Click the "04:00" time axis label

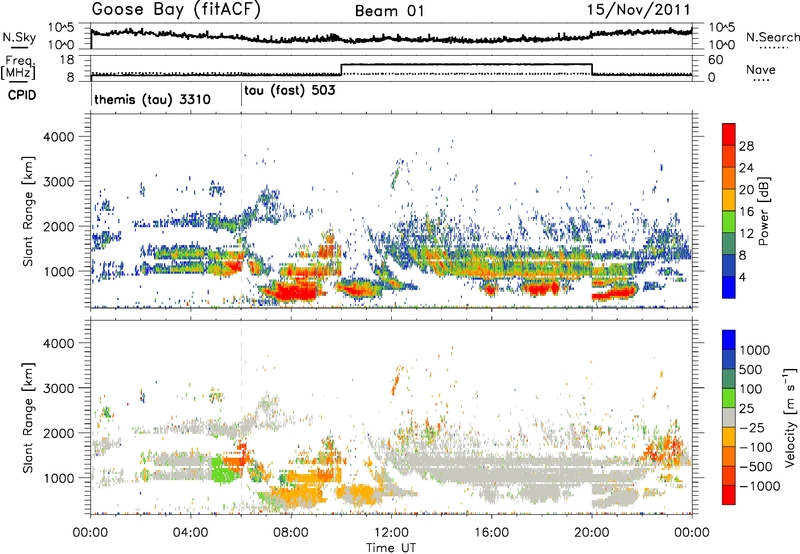click(191, 533)
